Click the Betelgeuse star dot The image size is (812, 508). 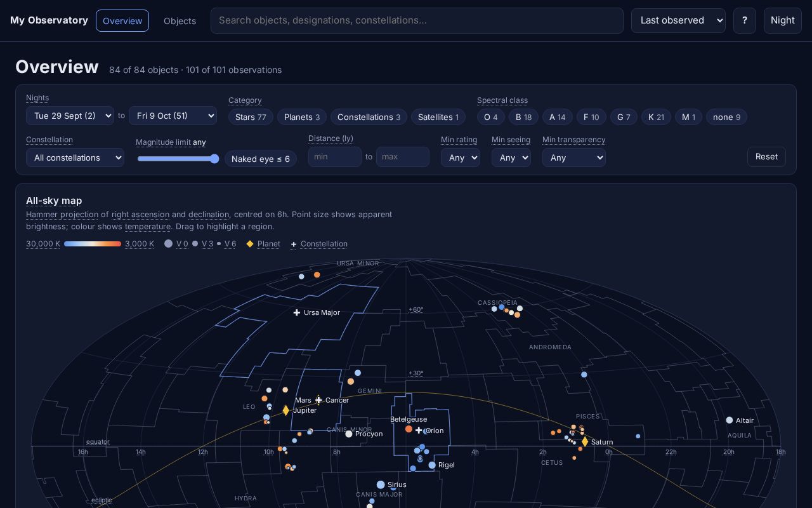tap(409, 429)
